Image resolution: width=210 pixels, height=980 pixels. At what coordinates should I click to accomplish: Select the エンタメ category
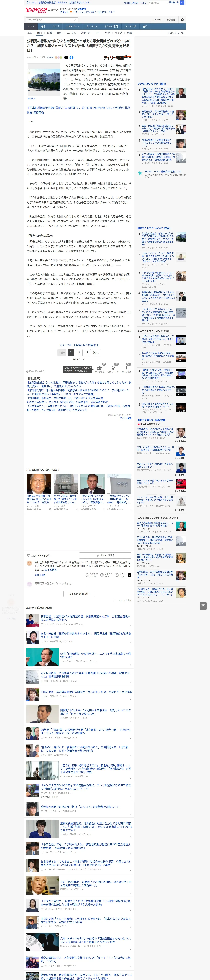tap(71, 33)
